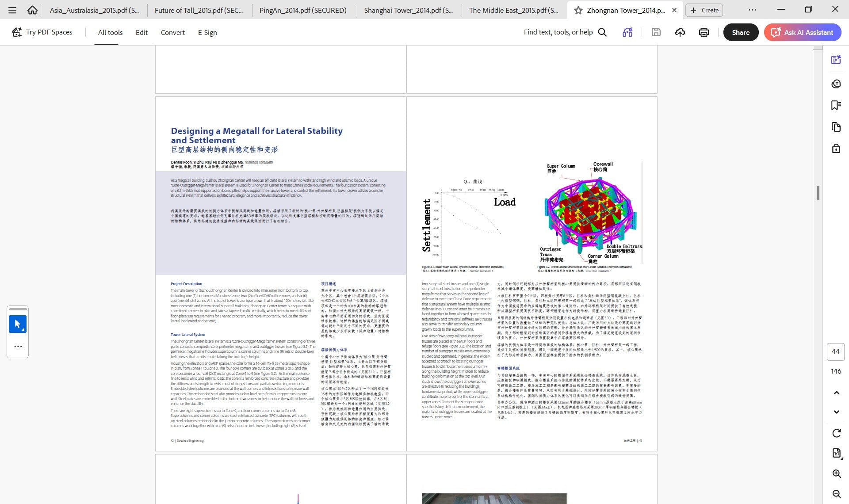Open the home screen icon

(x=32, y=10)
